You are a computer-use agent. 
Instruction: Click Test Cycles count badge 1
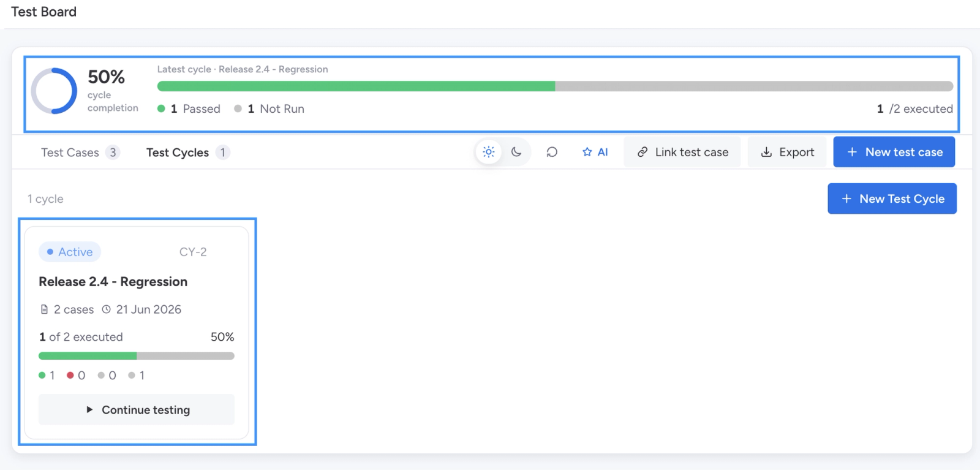click(x=223, y=153)
